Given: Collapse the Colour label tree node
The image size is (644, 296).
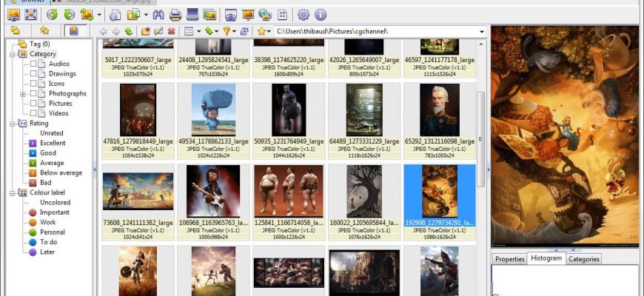Looking at the screenshot, I should (x=13, y=192).
